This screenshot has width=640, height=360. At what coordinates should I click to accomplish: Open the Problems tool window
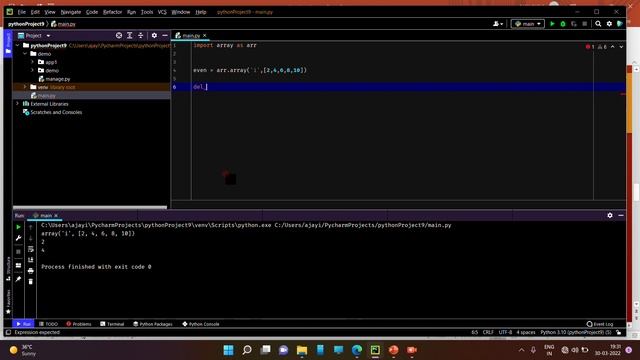point(79,324)
